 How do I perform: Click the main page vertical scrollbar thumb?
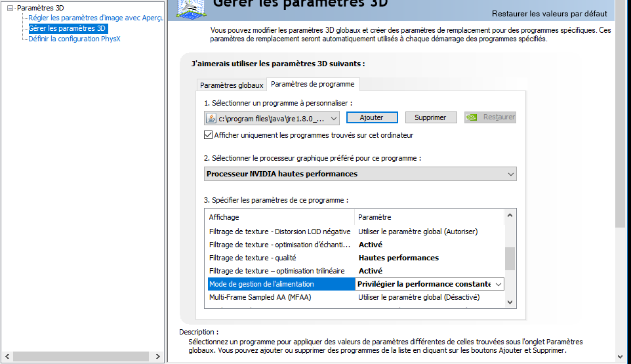(x=620, y=113)
